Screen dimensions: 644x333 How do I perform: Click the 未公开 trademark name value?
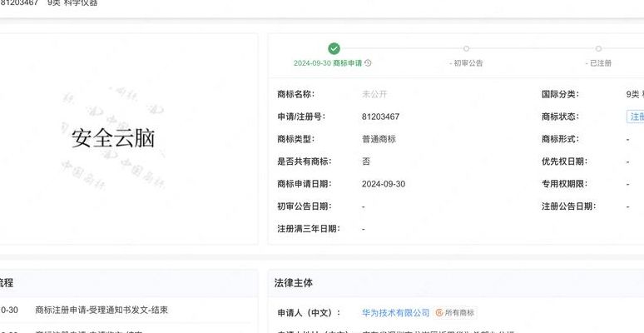click(x=374, y=94)
